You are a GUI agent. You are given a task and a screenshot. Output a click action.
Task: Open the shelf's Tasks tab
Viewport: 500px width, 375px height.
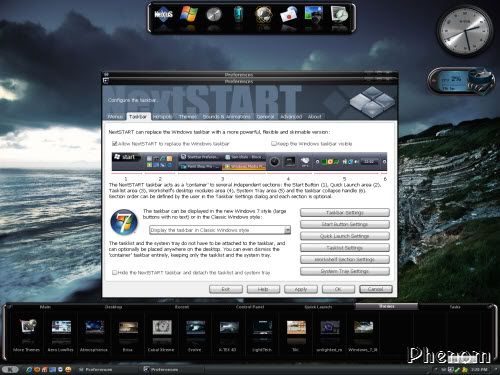(455, 307)
